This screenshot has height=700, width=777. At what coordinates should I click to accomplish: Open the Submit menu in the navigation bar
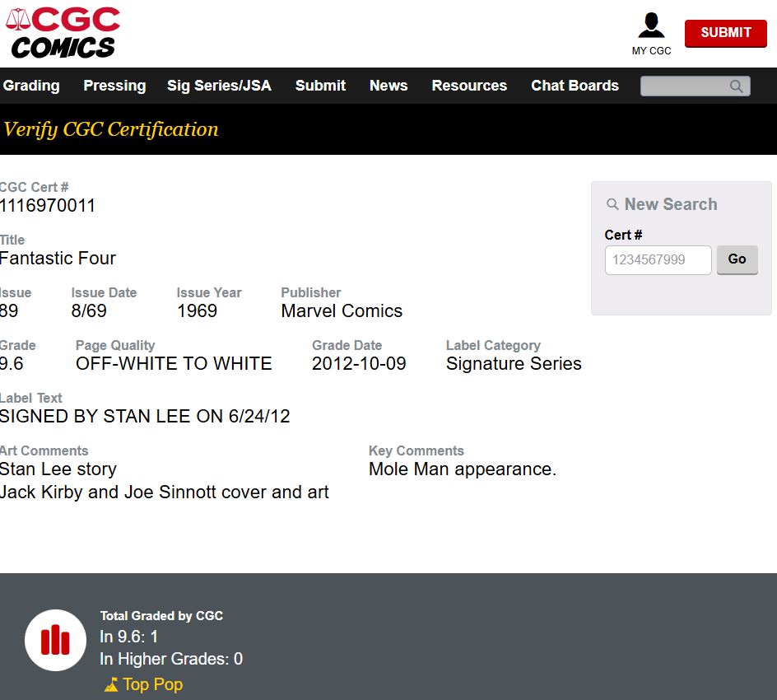coord(321,86)
